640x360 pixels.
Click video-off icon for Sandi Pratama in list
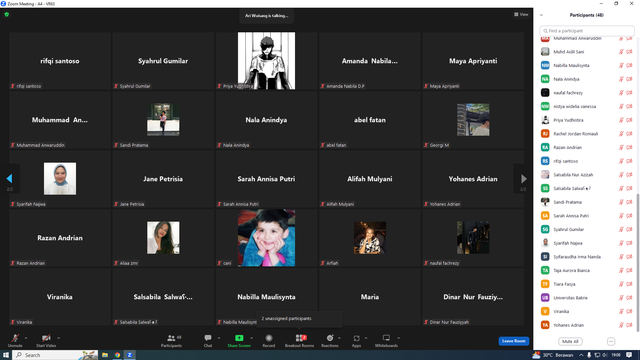point(629,202)
